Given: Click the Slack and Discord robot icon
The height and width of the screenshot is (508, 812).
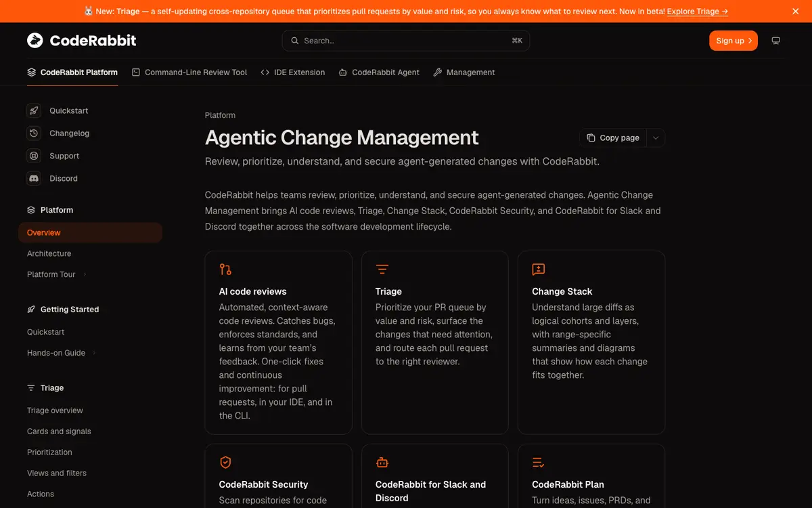Looking at the screenshot, I should pos(382,463).
